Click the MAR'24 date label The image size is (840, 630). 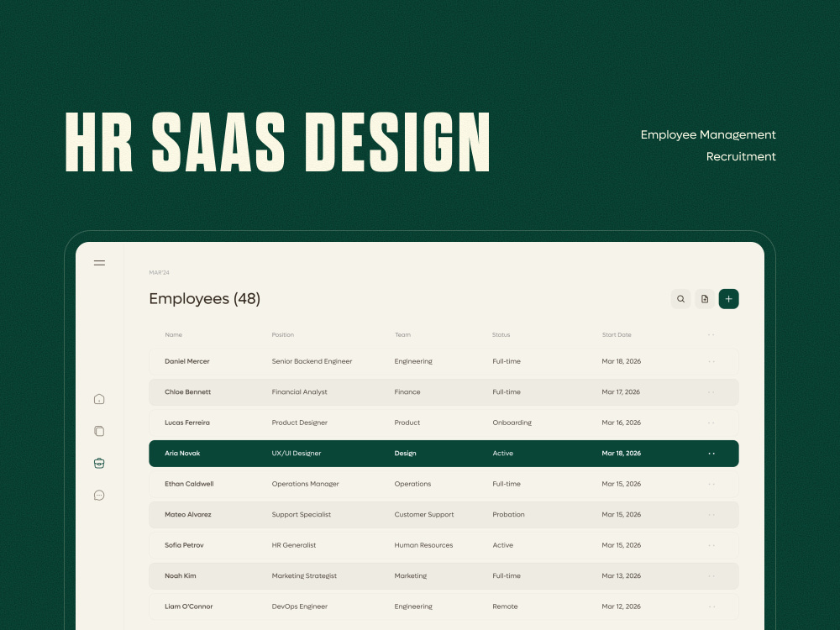159,273
